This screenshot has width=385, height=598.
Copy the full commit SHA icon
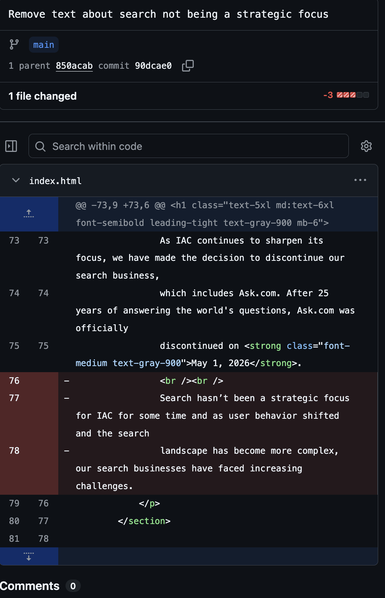click(x=188, y=66)
